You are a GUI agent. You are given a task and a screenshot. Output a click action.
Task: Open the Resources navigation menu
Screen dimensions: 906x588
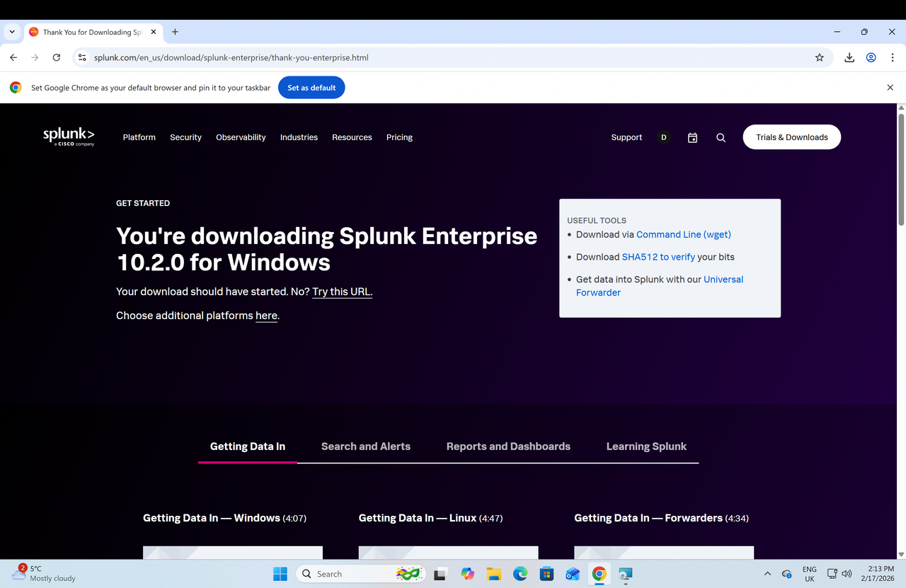pyautogui.click(x=352, y=137)
